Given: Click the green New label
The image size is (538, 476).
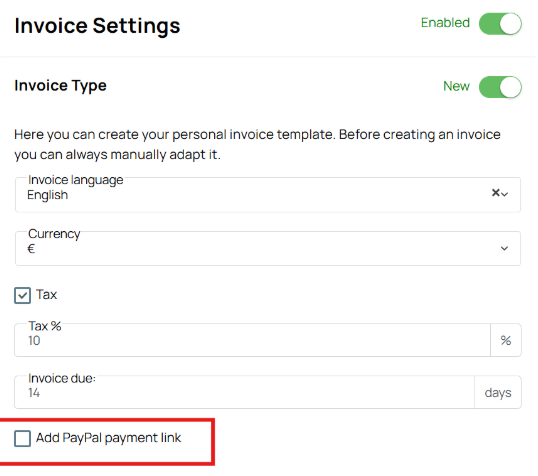Looking at the screenshot, I should point(456,86).
